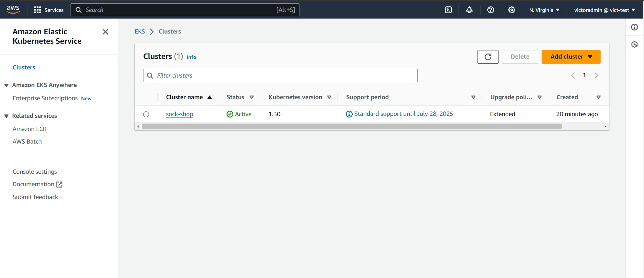
Task: Click page number 1 in pagination
Action: click(584, 75)
